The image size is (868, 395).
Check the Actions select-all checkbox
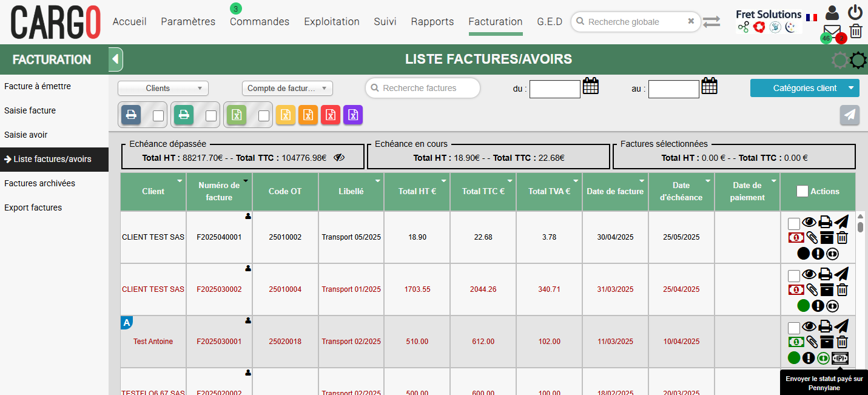click(802, 191)
